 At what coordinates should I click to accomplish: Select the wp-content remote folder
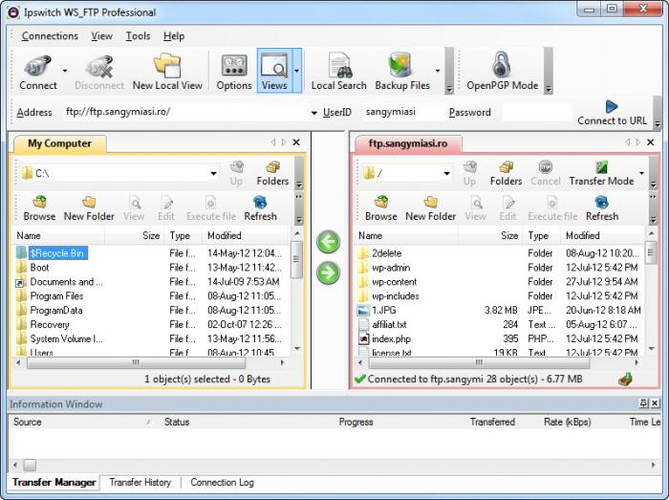click(394, 282)
